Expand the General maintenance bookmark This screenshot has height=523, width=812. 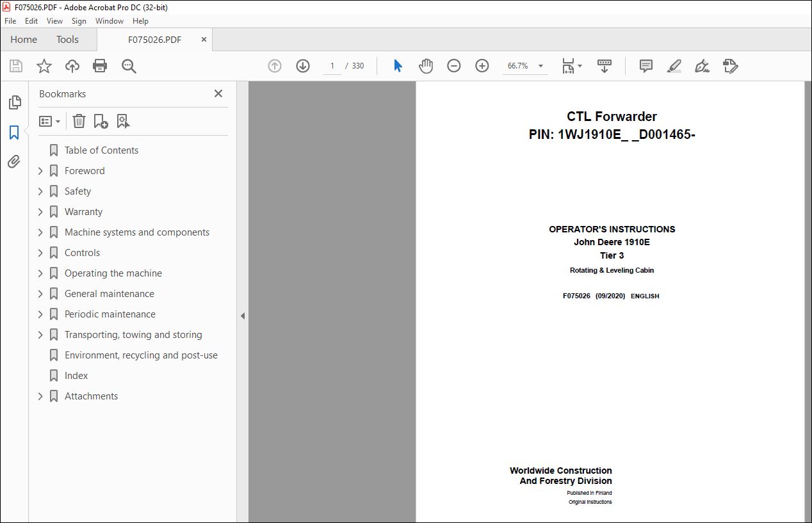click(x=40, y=294)
